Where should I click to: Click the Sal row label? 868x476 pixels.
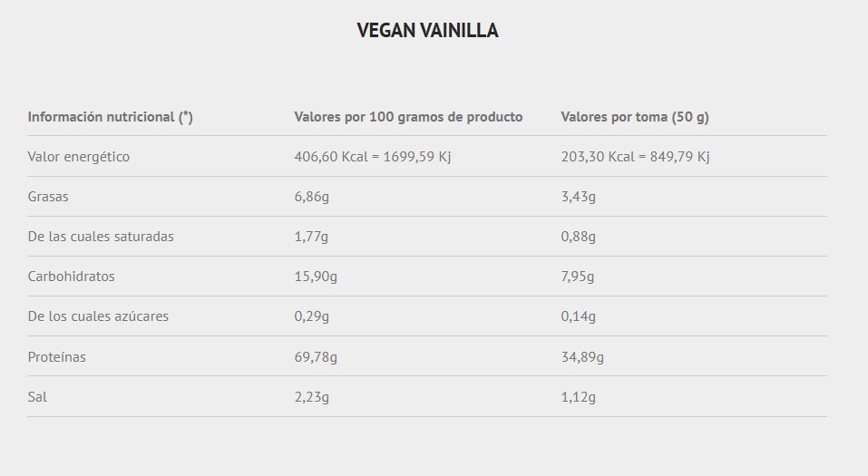pyautogui.click(x=38, y=397)
